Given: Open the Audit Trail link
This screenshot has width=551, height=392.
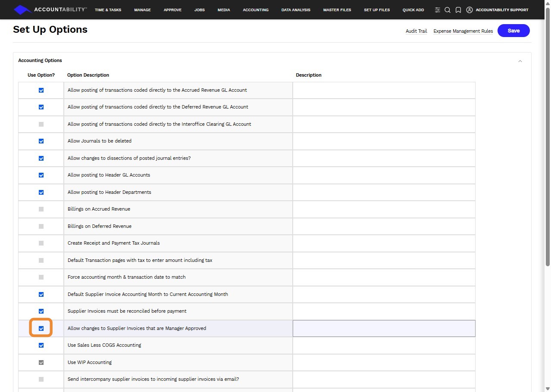Looking at the screenshot, I should click(x=416, y=31).
